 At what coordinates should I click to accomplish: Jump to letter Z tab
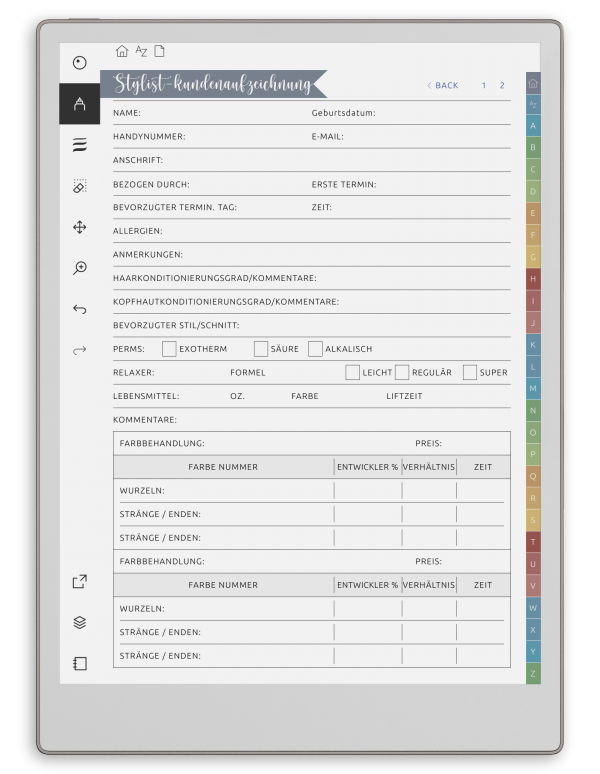[533, 673]
